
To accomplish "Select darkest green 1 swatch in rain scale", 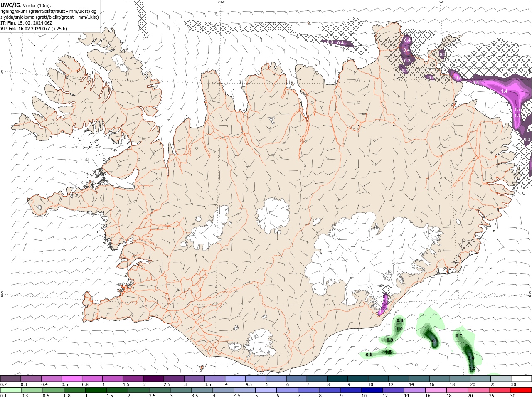I will click(x=96, y=390).
